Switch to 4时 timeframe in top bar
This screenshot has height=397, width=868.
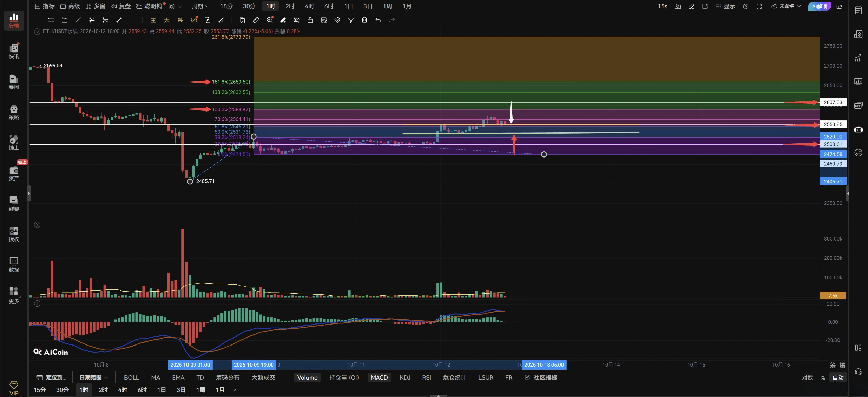(x=309, y=6)
